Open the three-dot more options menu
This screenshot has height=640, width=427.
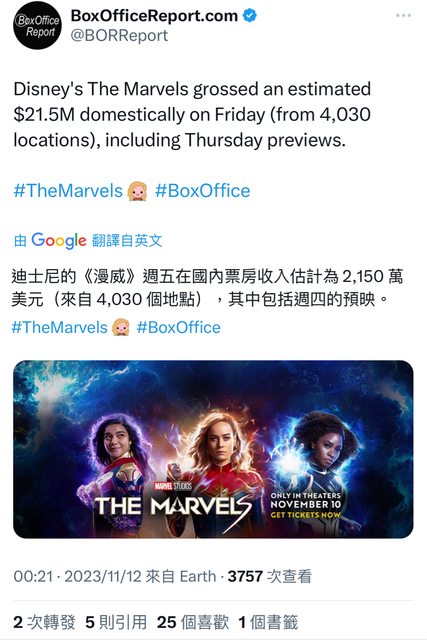[403, 16]
